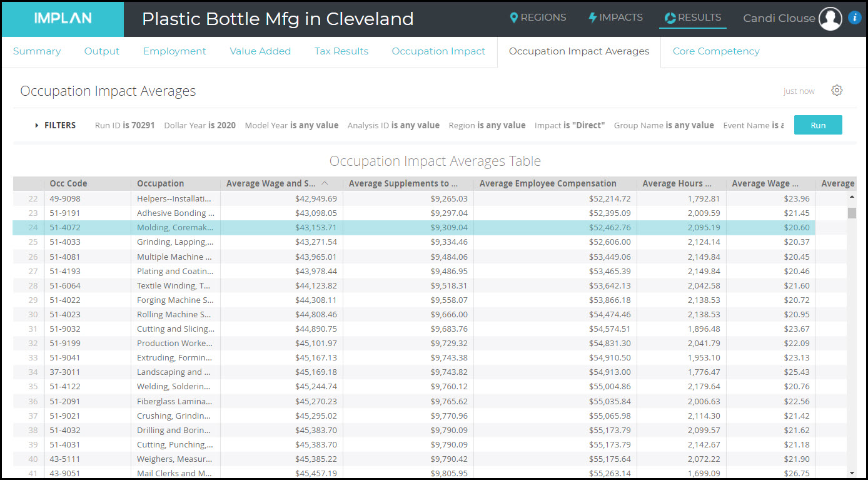The width and height of the screenshot is (868, 480).
Task: Click occupation Plating and Coatin...
Action: tap(175, 271)
